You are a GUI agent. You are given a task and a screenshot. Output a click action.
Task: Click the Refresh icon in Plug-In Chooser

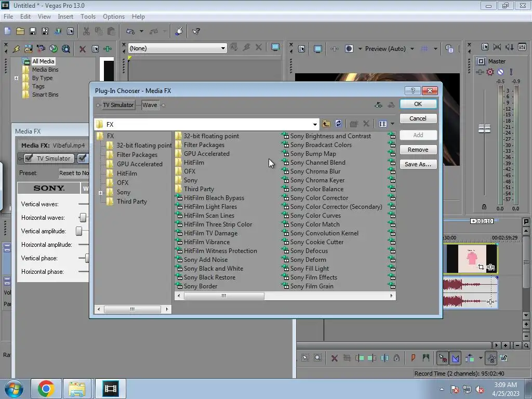[338, 124]
